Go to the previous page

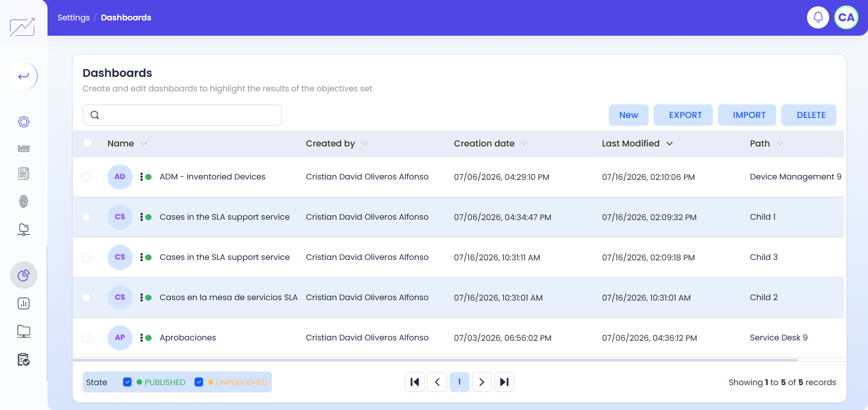tap(437, 382)
